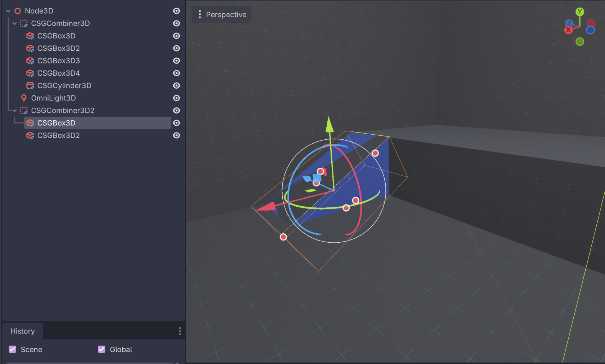Hide the OmniLight3D node

pos(176,98)
